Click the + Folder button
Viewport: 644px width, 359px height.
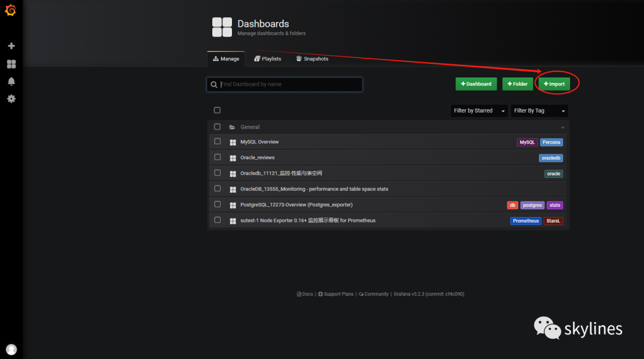pyautogui.click(x=518, y=84)
